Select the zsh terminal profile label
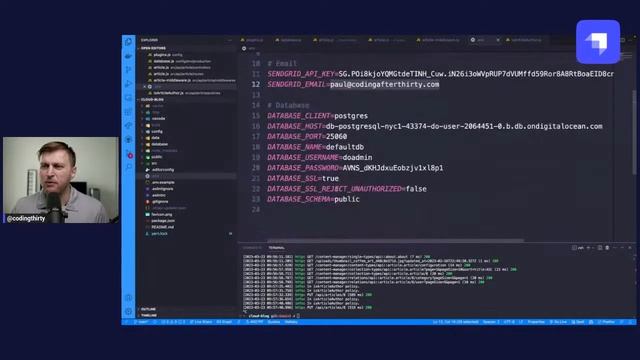640x360 pixels. point(578,248)
